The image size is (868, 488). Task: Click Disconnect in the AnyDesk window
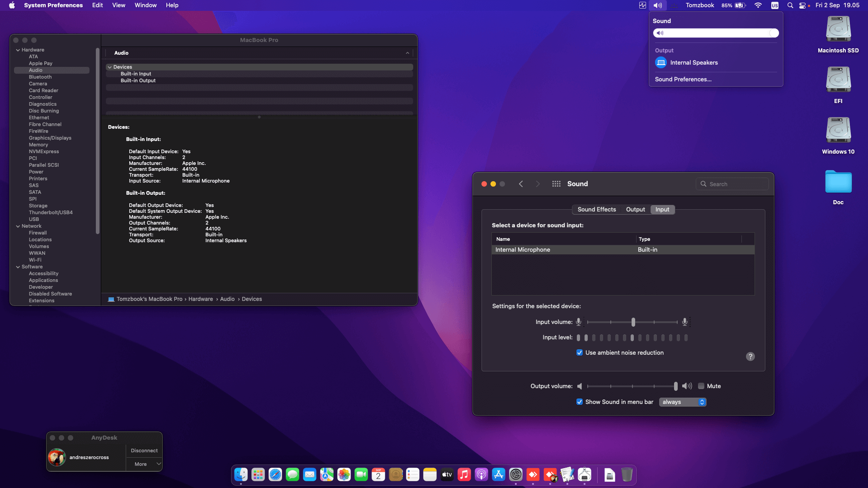144,451
